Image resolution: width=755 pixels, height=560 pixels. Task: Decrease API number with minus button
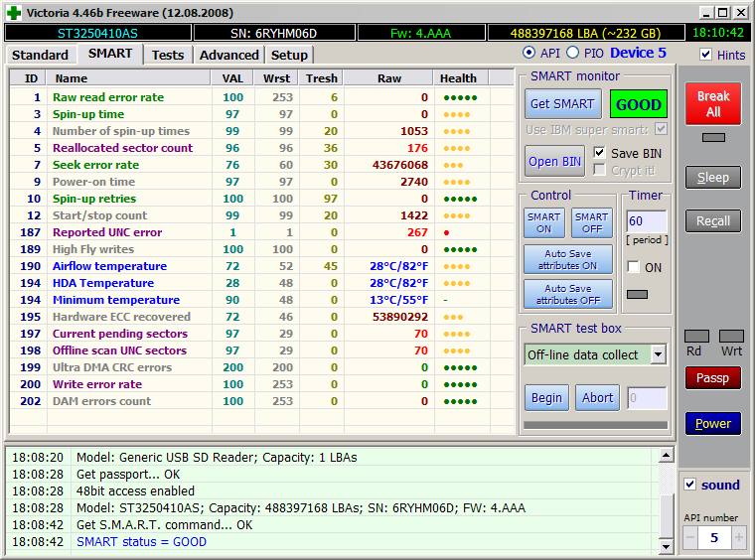691,537
